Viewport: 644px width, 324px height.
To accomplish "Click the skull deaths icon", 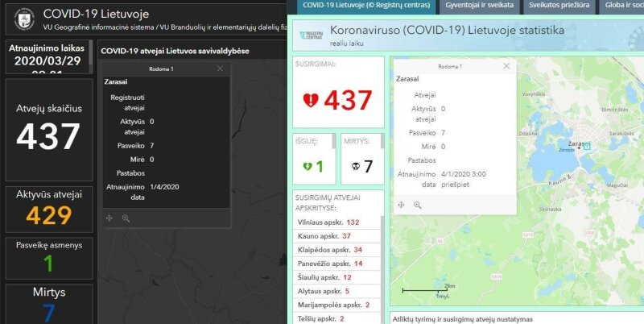I will click(354, 165).
